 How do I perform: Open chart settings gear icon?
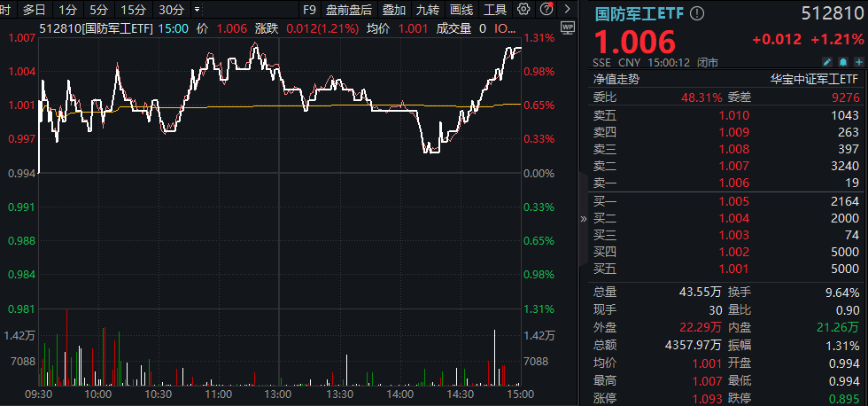(x=523, y=10)
